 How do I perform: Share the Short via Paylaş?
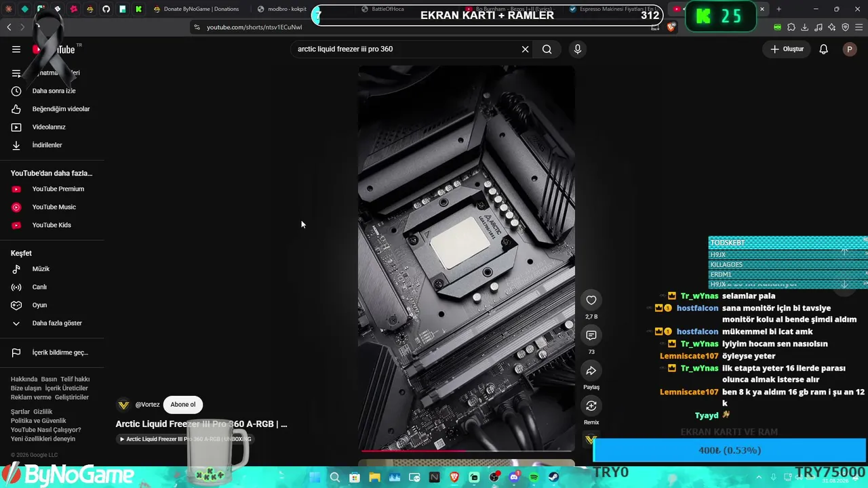[x=591, y=371]
